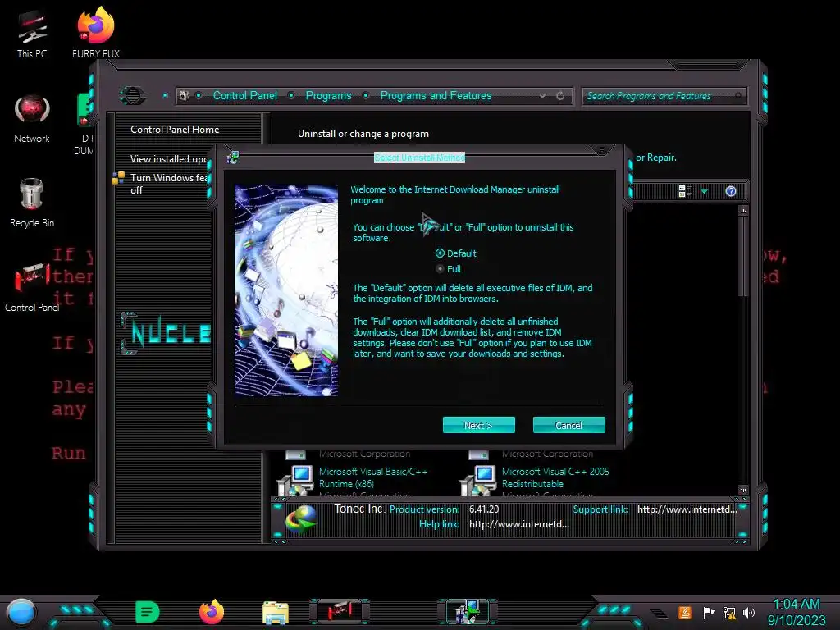Expand the address bar history dropdown
The width and height of the screenshot is (840, 630).
pyautogui.click(x=543, y=96)
